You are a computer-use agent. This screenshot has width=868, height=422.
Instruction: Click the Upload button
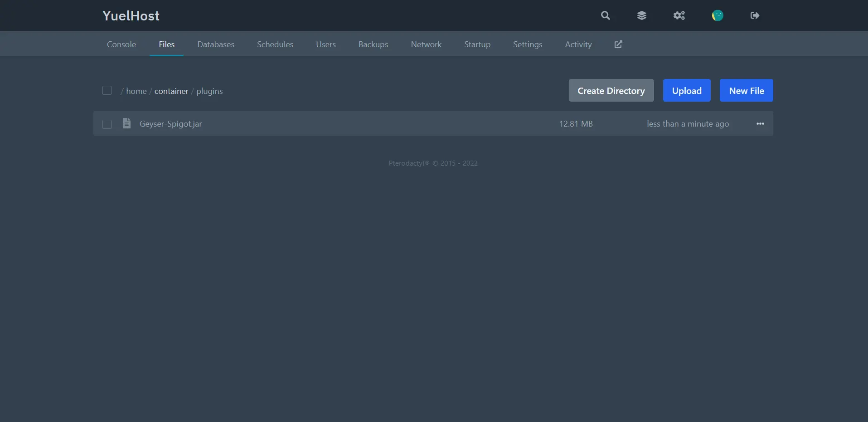[686, 91]
